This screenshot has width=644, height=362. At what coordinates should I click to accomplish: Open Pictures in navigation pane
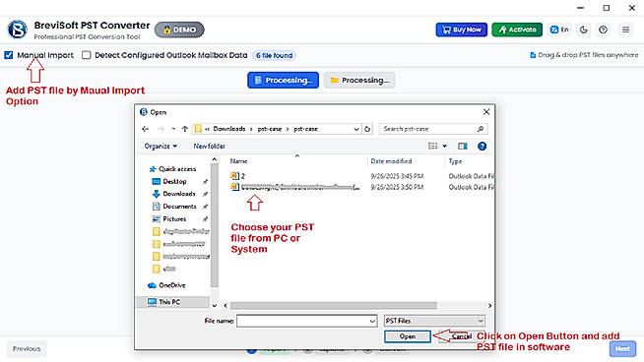(169, 219)
